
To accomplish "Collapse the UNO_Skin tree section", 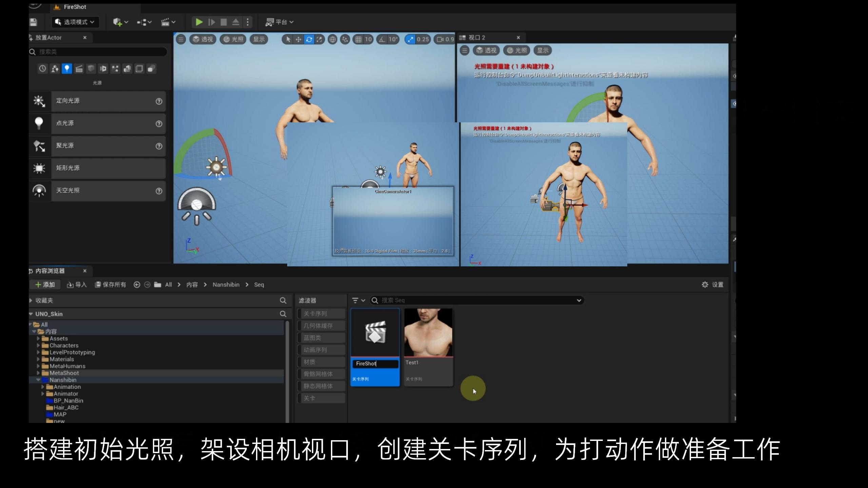I will (31, 314).
